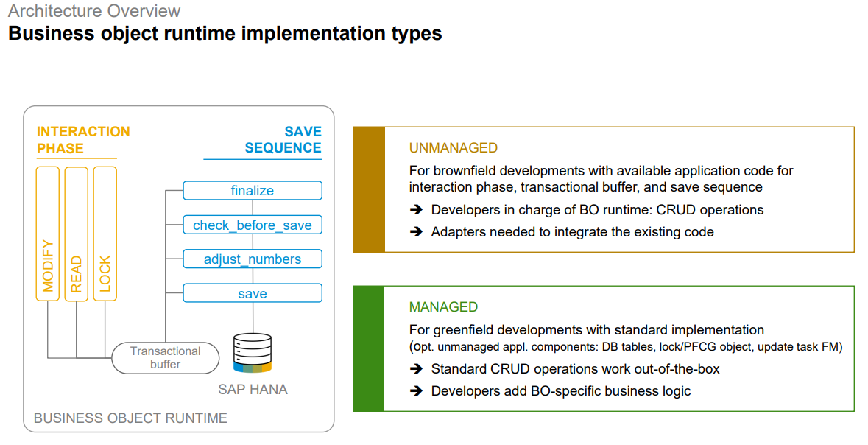Select the finalize step box
Viewport: 868px width, 445px height.
pos(253,190)
